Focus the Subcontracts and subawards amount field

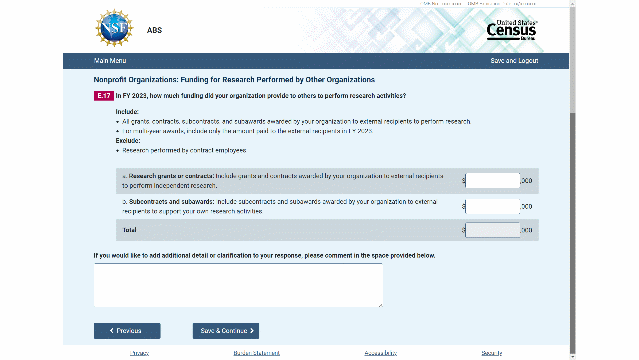pyautogui.click(x=492, y=206)
